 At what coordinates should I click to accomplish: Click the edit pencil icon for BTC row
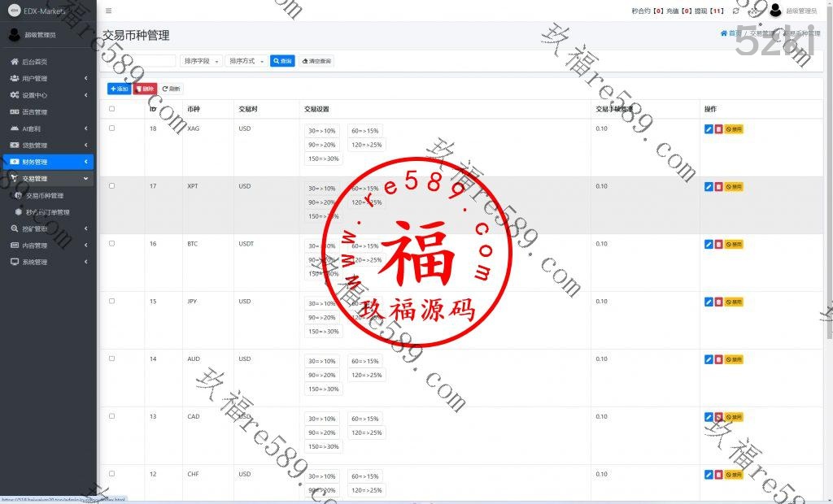click(x=708, y=245)
